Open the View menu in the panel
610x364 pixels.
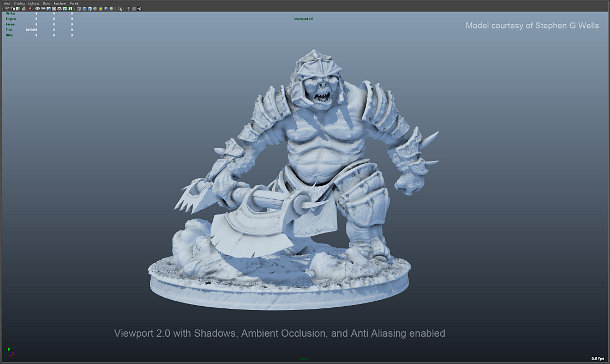click(7, 4)
